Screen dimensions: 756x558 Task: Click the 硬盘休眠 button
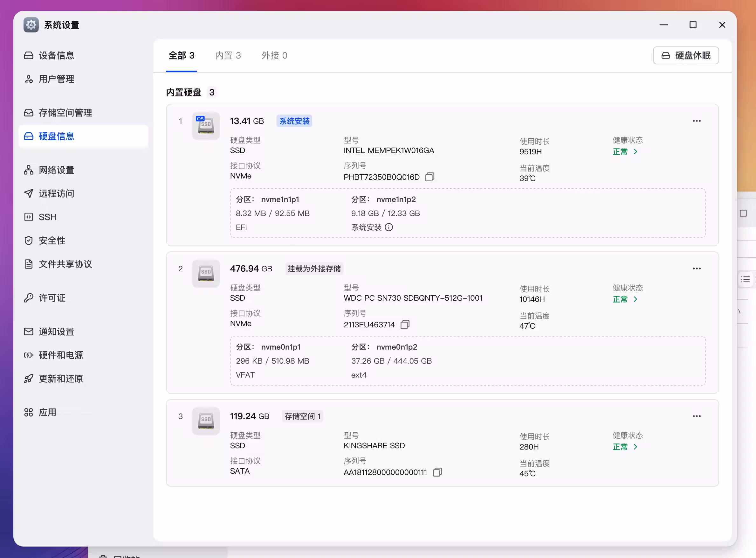click(685, 55)
